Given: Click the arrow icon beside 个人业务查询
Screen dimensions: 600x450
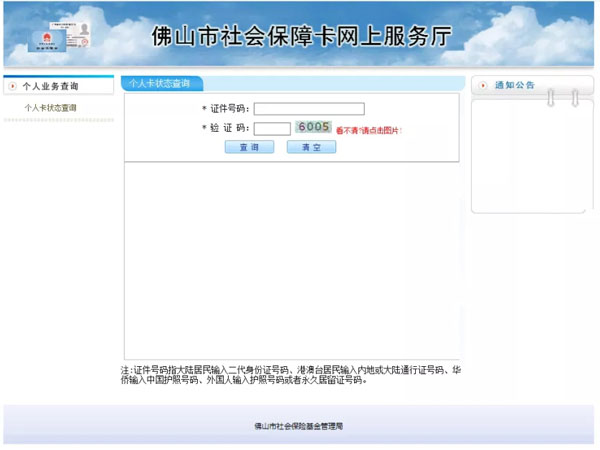Looking at the screenshot, I should coord(13,86).
